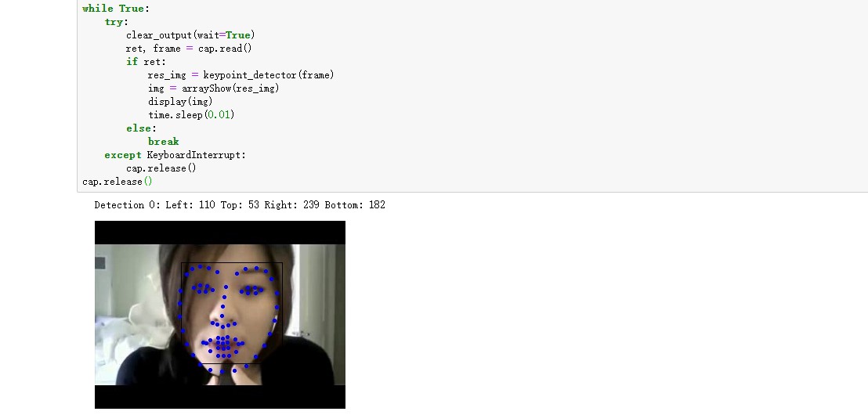Click the 'except KeyboardInterrupt:' line

point(175,154)
